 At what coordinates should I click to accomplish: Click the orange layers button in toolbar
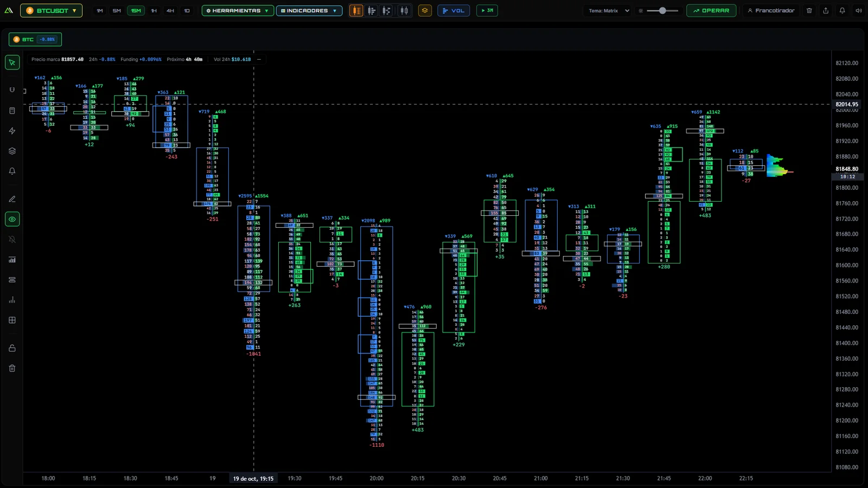(x=425, y=10)
